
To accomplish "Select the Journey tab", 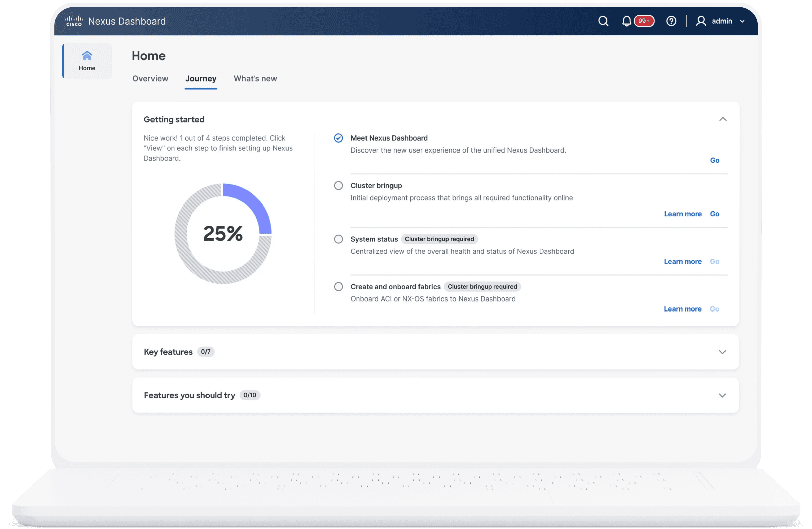I will click(201, 79).
